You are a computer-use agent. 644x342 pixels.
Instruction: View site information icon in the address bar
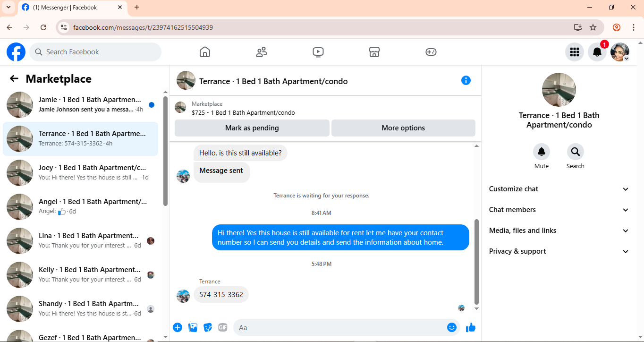[64, 27]
